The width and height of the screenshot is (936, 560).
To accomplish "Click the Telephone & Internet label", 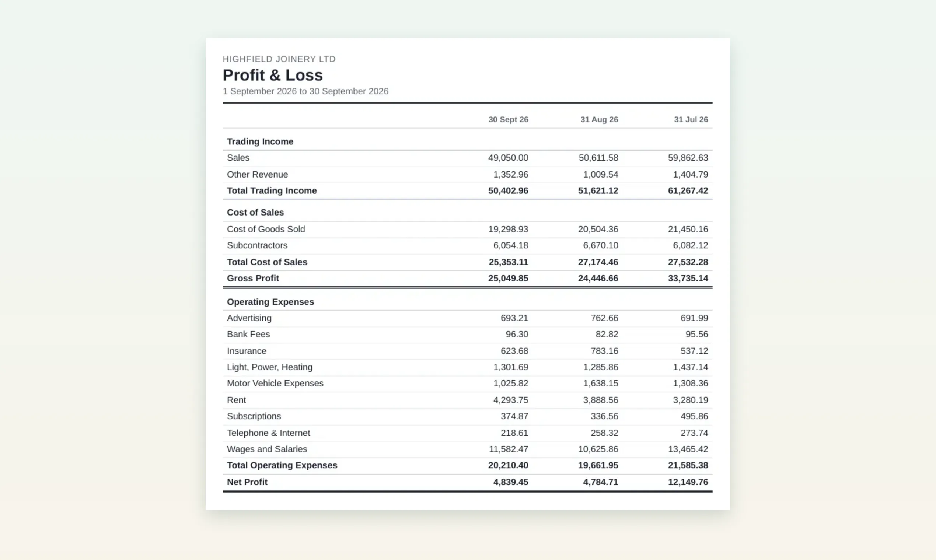I will (x=268, y=433).
